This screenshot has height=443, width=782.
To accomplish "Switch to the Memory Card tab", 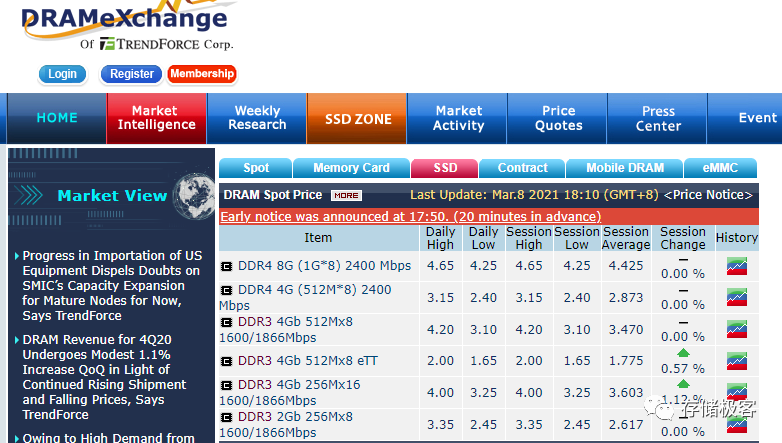I will coord(352,168).
